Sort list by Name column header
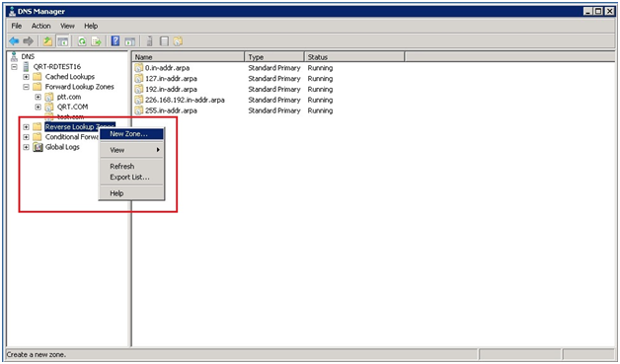This screenshot has width=620, height=364. click(189, 57)
